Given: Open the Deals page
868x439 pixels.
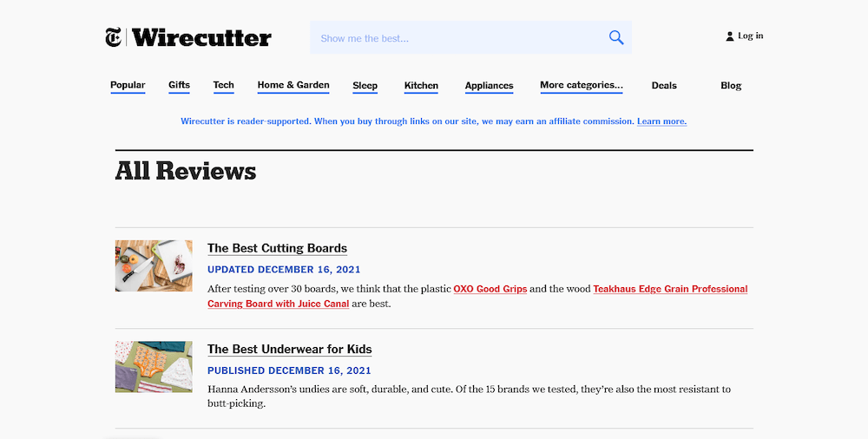Looking at the screenshot, I should (x=664, y=85).
